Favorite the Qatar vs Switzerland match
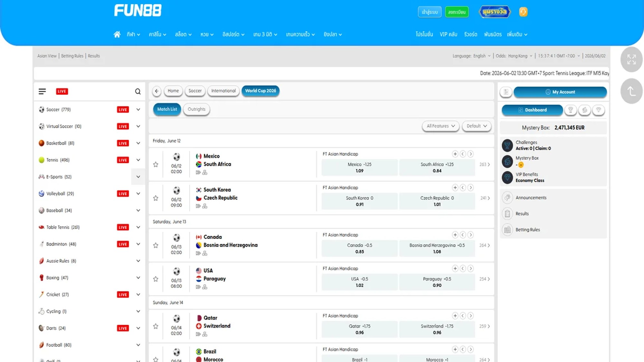This screenshot has height=362, width=644. (156, 326)
